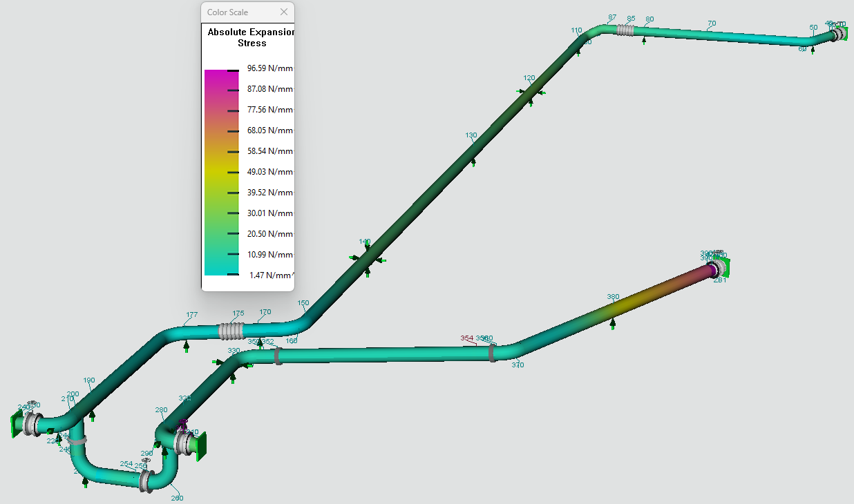Select the 20.50 N/mm legend value
This screenshot has width=854, height=504.
(270, 234)
